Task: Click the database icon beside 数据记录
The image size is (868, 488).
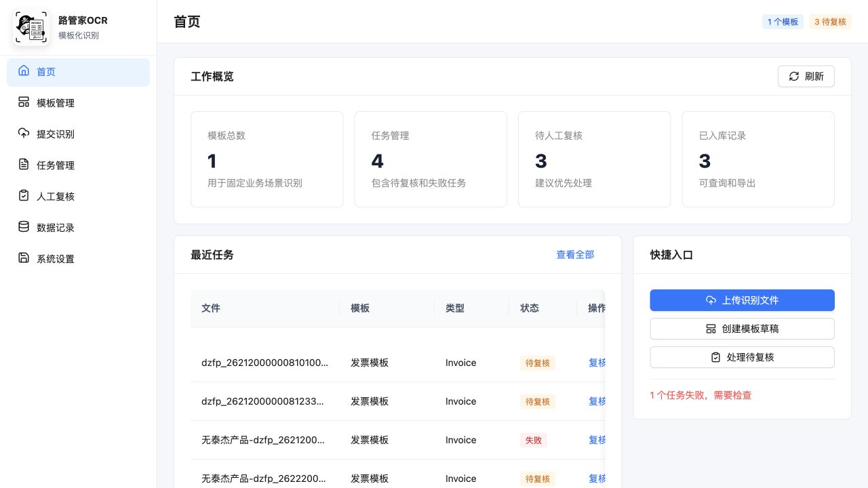Action: coord(24,227)
